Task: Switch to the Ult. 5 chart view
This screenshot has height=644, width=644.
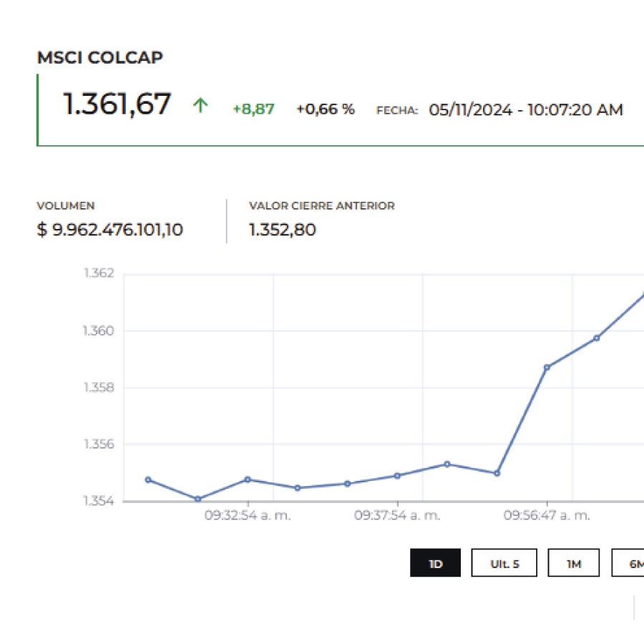Action: pyautogui.click(x=504, y=563)
